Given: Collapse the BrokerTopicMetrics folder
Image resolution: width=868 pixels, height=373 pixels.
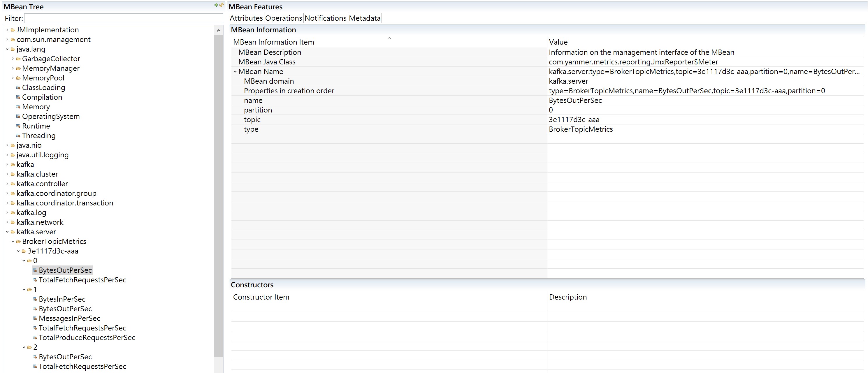Looking at the screenshot, I should click(x=13, y=242).
